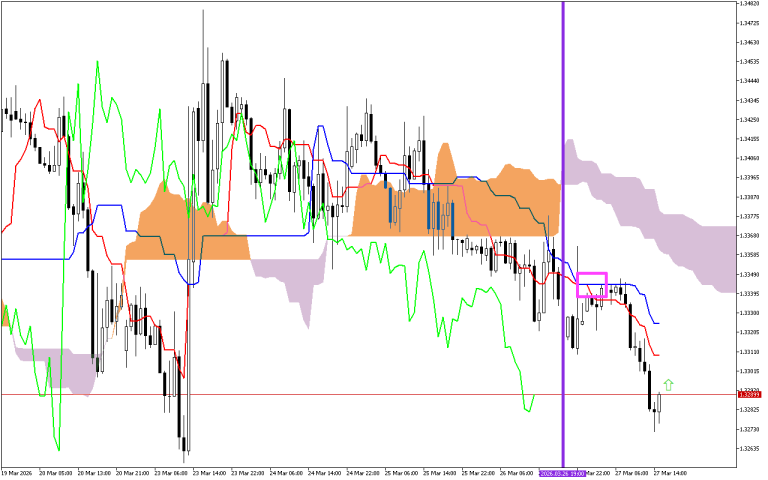768x480 pixels.
Task: Click the 1.34440 price scale label
Action: 749,81
